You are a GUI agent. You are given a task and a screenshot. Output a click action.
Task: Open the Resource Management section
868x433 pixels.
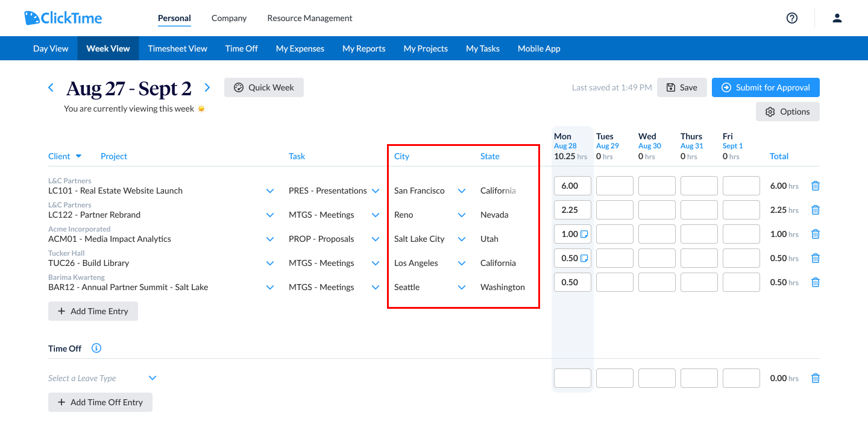click(x=309, y=18)
